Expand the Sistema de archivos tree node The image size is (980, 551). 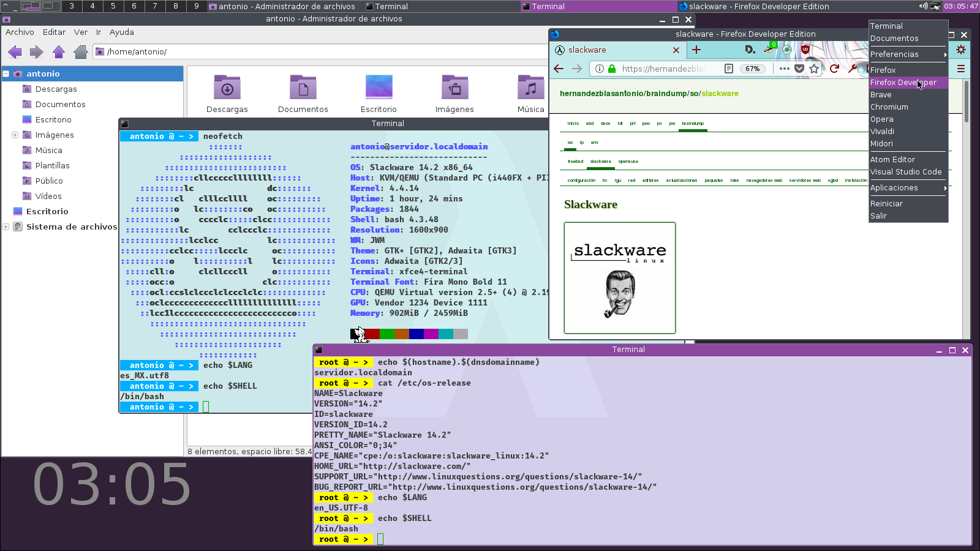click(6, 227)
